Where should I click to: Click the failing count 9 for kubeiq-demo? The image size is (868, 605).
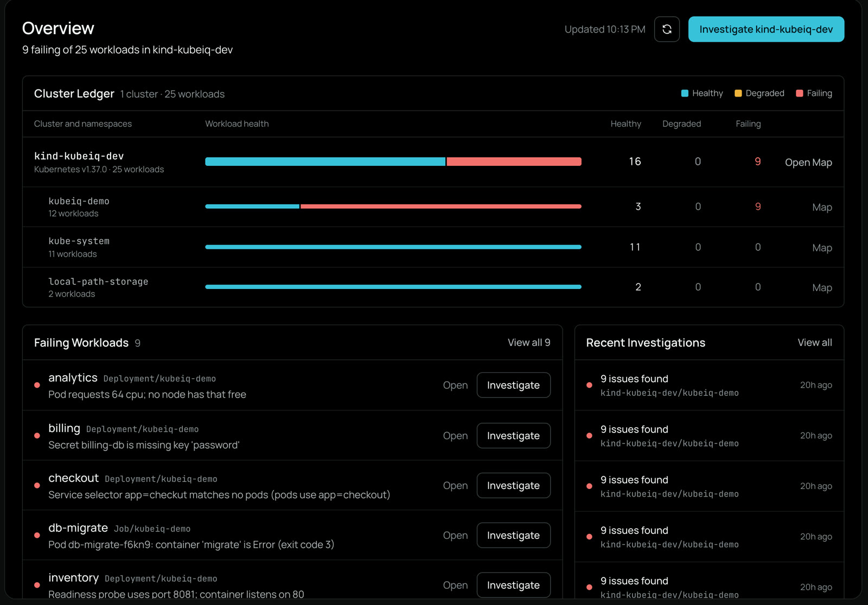[758, 207]
